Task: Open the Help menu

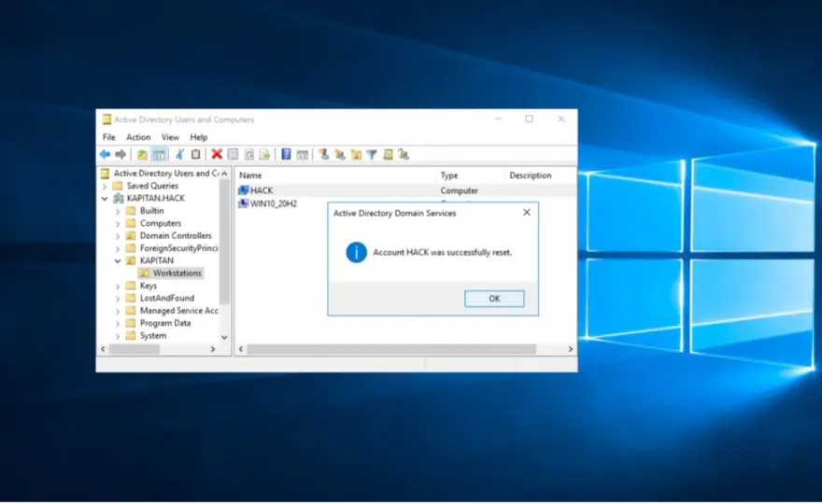Action: click(199, 137)
